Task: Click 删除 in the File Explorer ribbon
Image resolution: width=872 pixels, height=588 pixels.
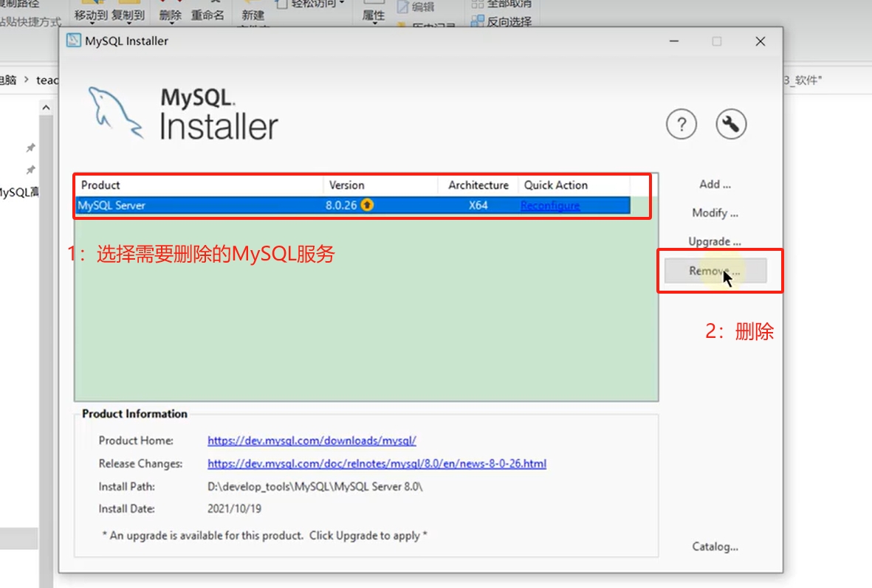Action: (x=170, y=15)
